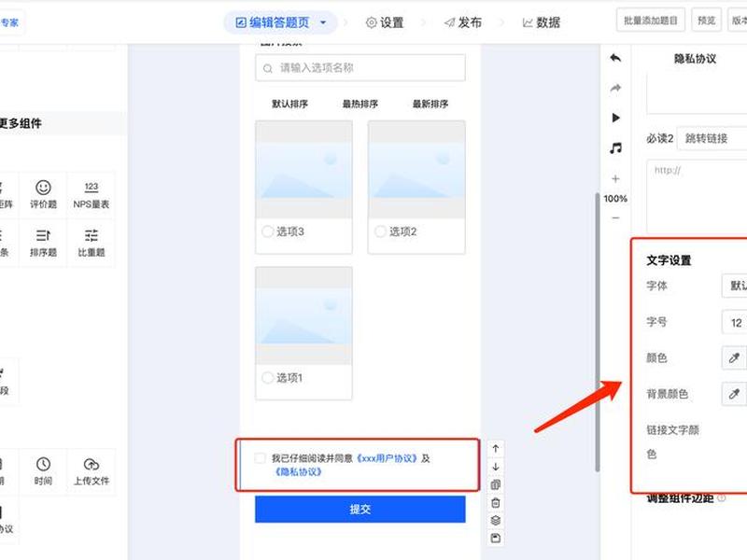Click the http:// link input box
747x560 pixels.
pos(697,196)
